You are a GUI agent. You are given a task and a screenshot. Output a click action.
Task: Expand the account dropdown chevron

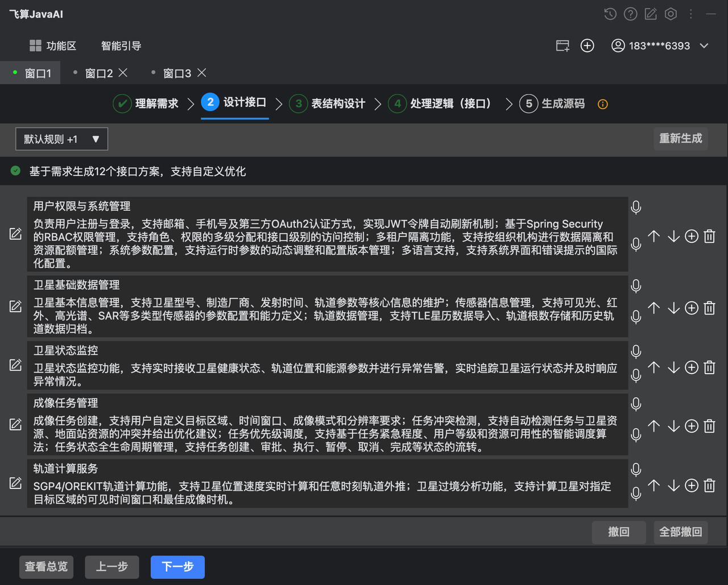(x=704, y=46)
